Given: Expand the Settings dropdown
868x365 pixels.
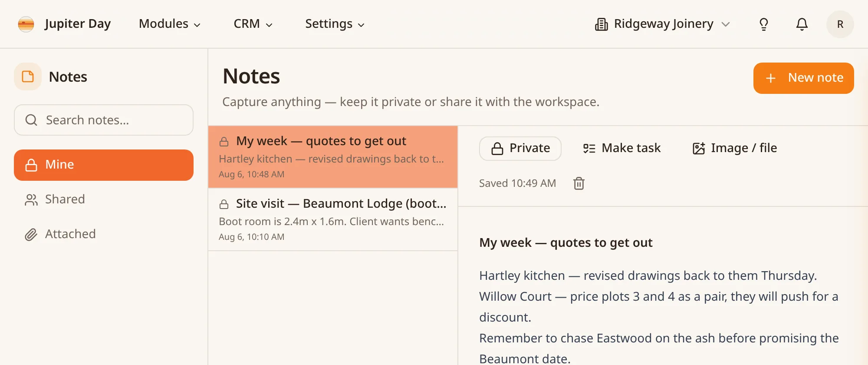Looking at the screenshot, I should [335, 24].
